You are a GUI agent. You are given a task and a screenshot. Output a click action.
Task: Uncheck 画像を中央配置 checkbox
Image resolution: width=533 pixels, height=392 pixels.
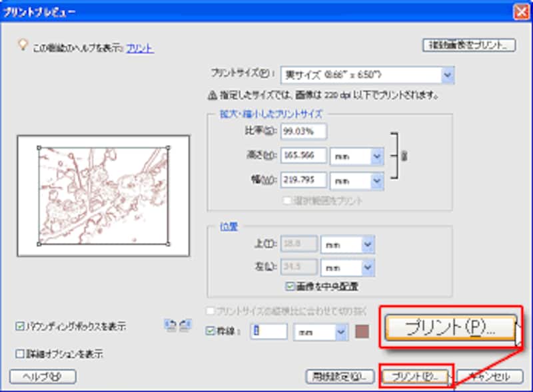click(x=289, y=287)
